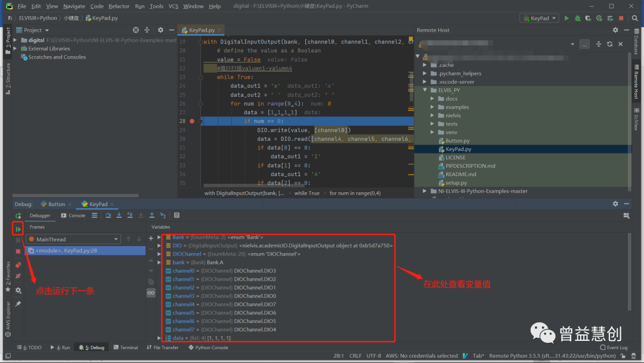
Task: Toggle the AWS Explorer tool window
Action: [8, 320]
